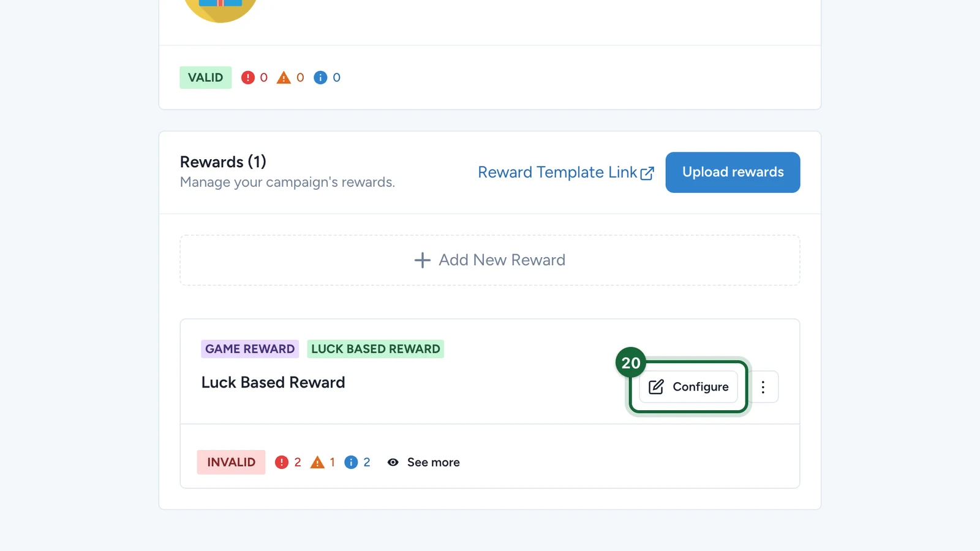Click the VALID status badge

(x=206, y=78)
